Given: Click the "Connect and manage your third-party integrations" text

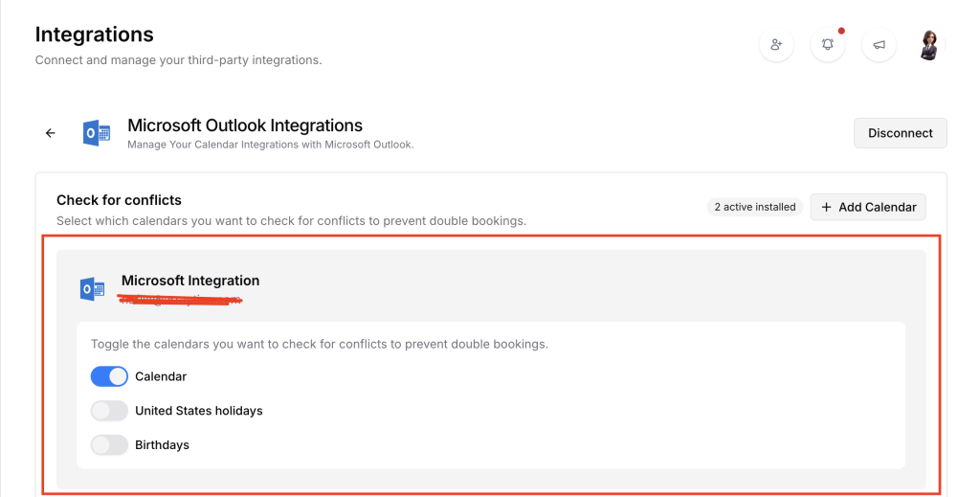Looking at the screenshot, I should (178, 60).
